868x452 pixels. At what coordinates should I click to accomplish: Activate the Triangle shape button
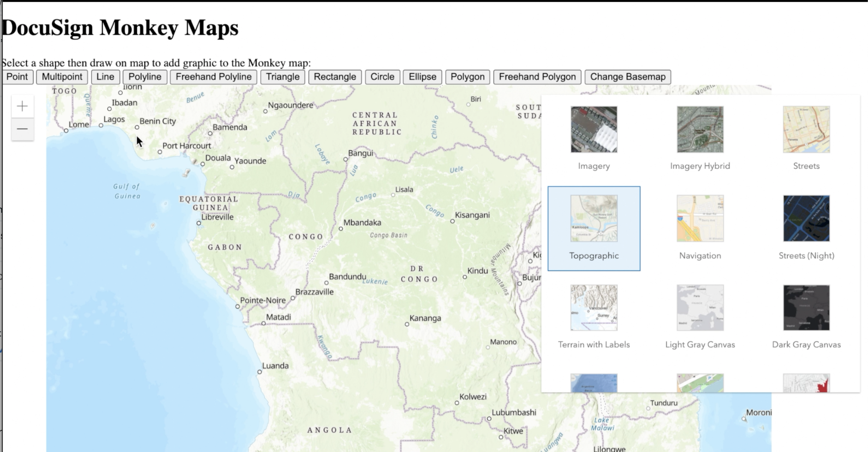click(x=283, y=77)
